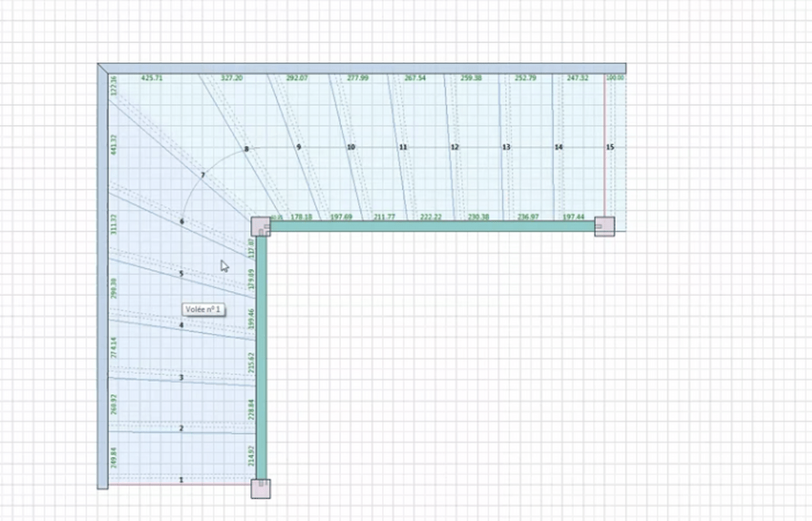Click the 277.99 dimension value

358,79
